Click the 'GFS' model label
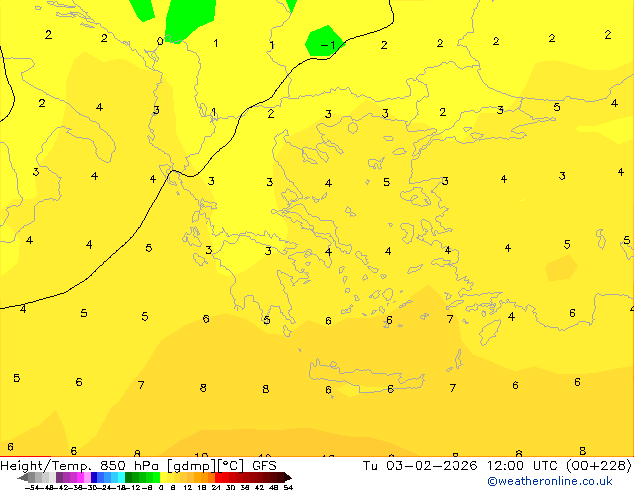 coord(264,466)
